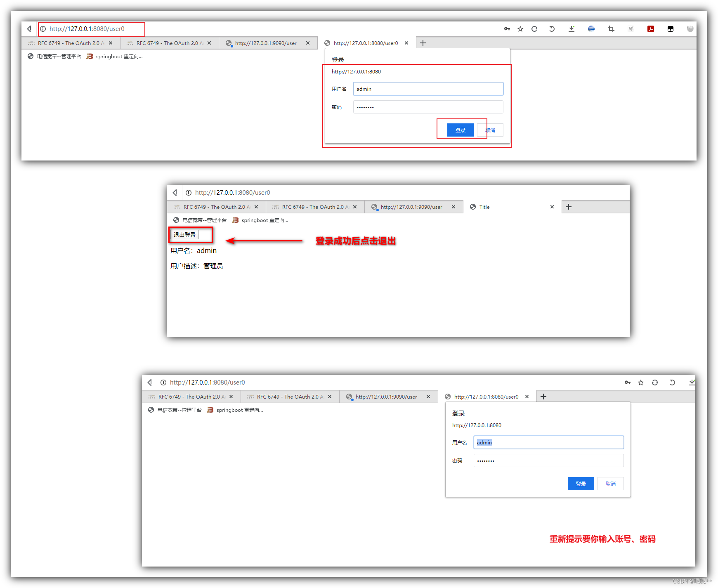
Task: Click 用户名 field in bottom login dialog
Action: tap(548, 442)
